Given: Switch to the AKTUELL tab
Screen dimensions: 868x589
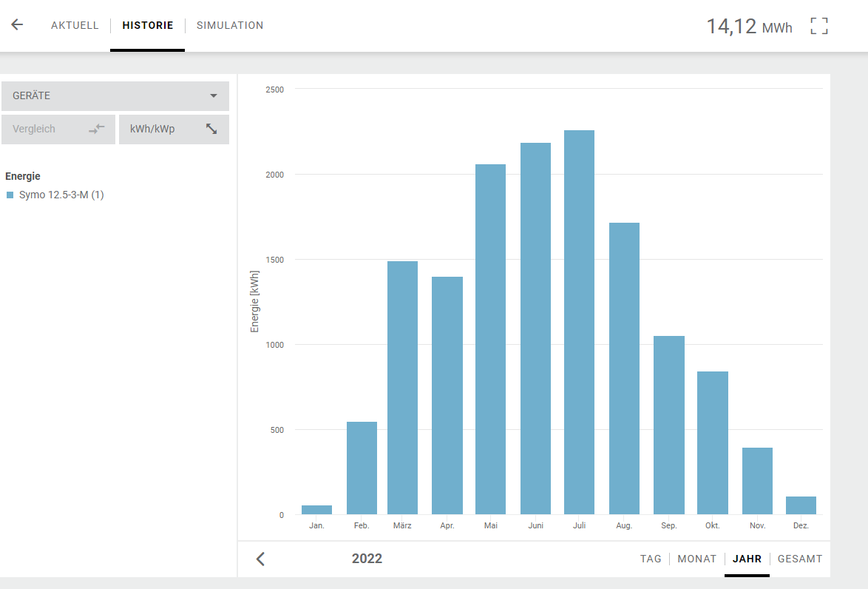Looking at the screenshot, I should coord(75,25).
